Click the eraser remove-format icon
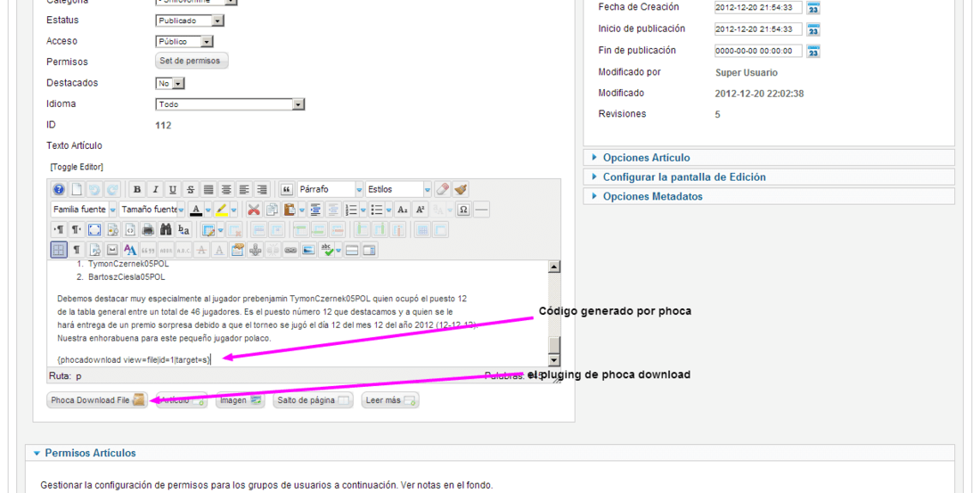The image size is (980, 493). (x=443, y=190)
